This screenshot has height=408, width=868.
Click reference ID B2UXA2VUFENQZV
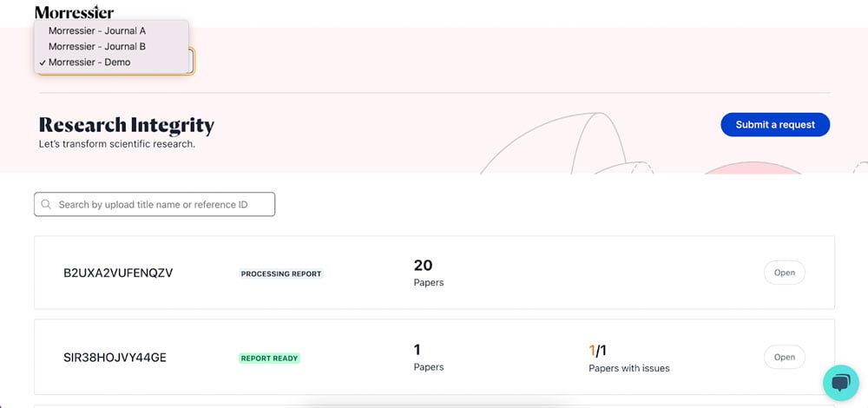pyautogui.click(x=118, y=273)
